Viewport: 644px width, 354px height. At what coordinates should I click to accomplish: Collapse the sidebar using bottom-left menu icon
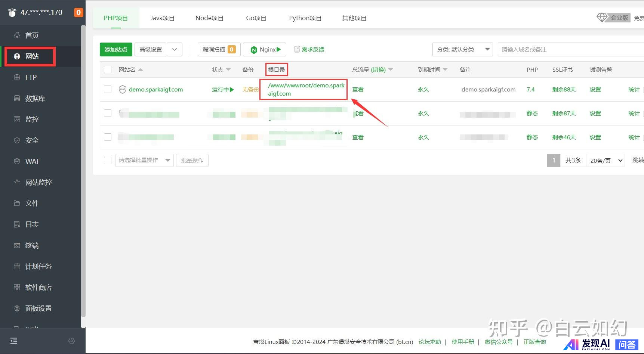14,341
